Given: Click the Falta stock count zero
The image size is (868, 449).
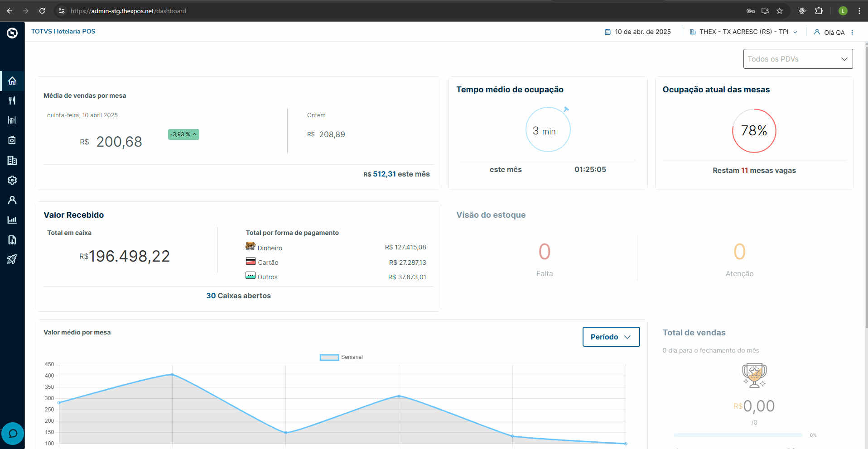Looking at the screenshot, I should coord(545,252).
